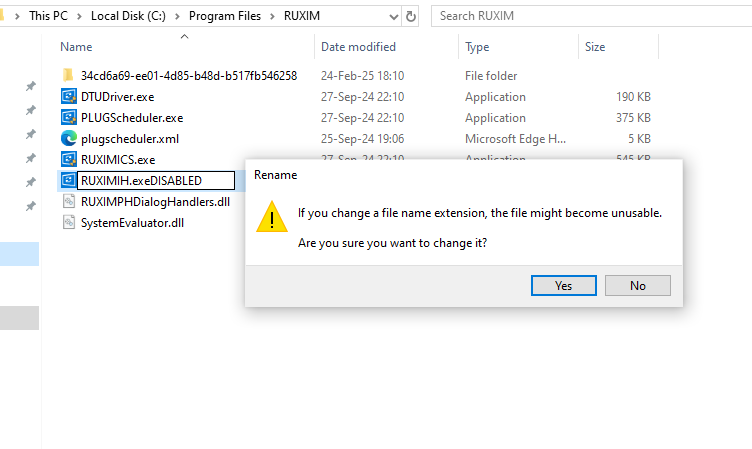Image resolution: width=752 pixels, height=449 pixels.
Task: Select the SystemEvaluator.dll file icon
Action: tap(69, 223)
